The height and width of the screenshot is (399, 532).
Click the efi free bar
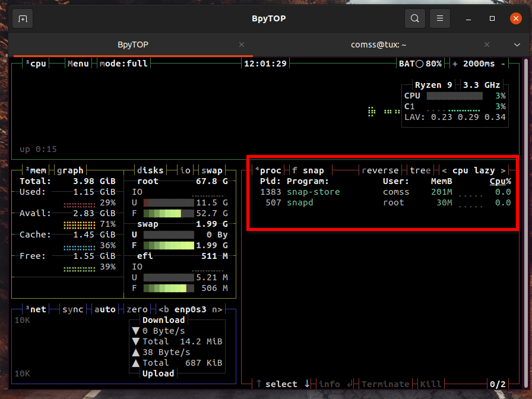[169, 288]
